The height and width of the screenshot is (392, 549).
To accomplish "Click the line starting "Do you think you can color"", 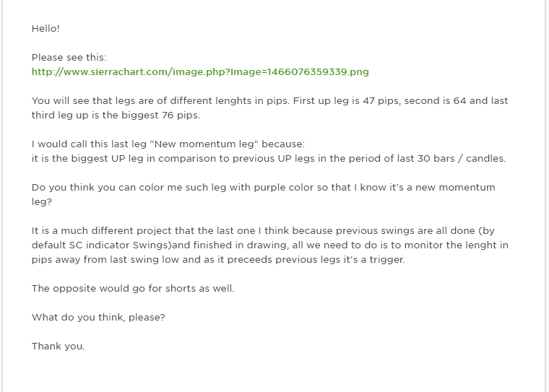I will 263,187.
